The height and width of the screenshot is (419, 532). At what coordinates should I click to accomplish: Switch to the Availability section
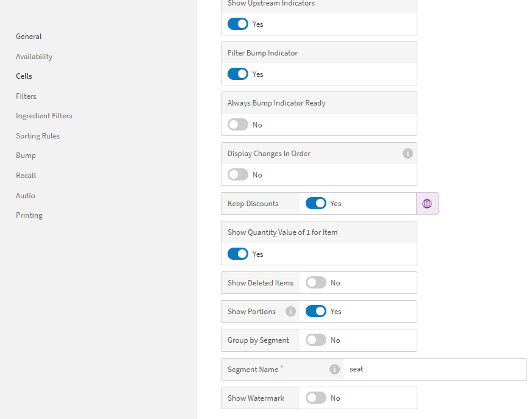(34, 56)
